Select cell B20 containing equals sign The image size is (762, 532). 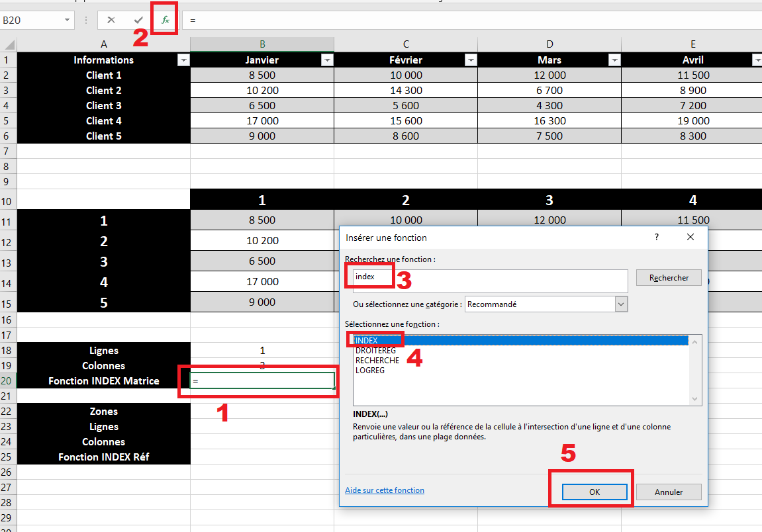262,381
